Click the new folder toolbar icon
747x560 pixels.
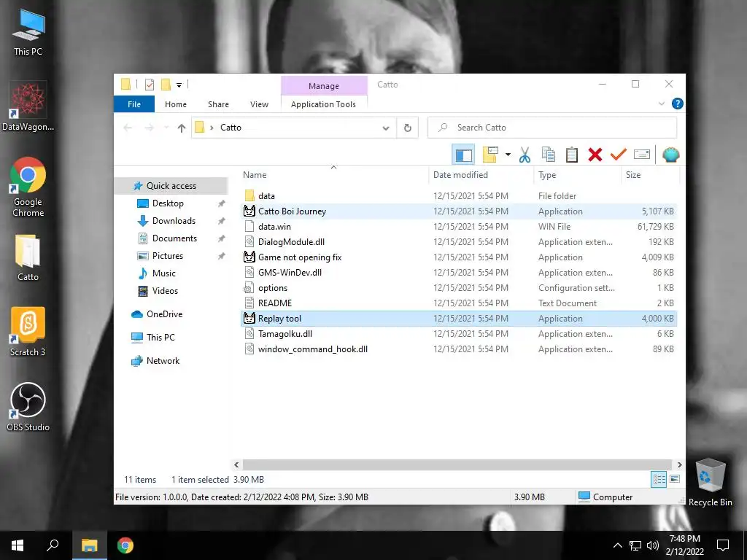coord(490,155)
